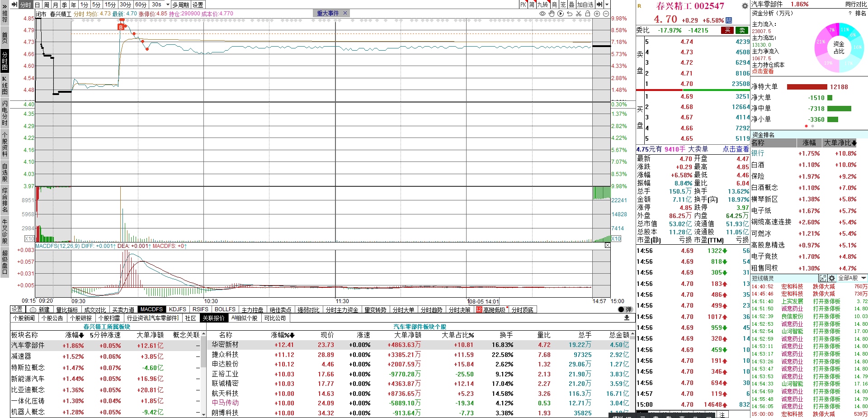Click the green 卖 sell button
The width and height of the screenshot is (868, 418).
pyautogui.click(x=742, y=30)
